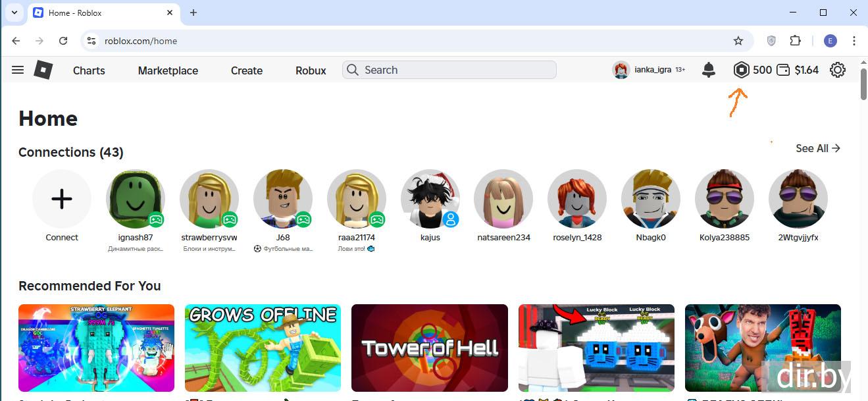This screenshot has width=868, height=401.
Task: Click the browser back arrow
Action: coord(16,41)
